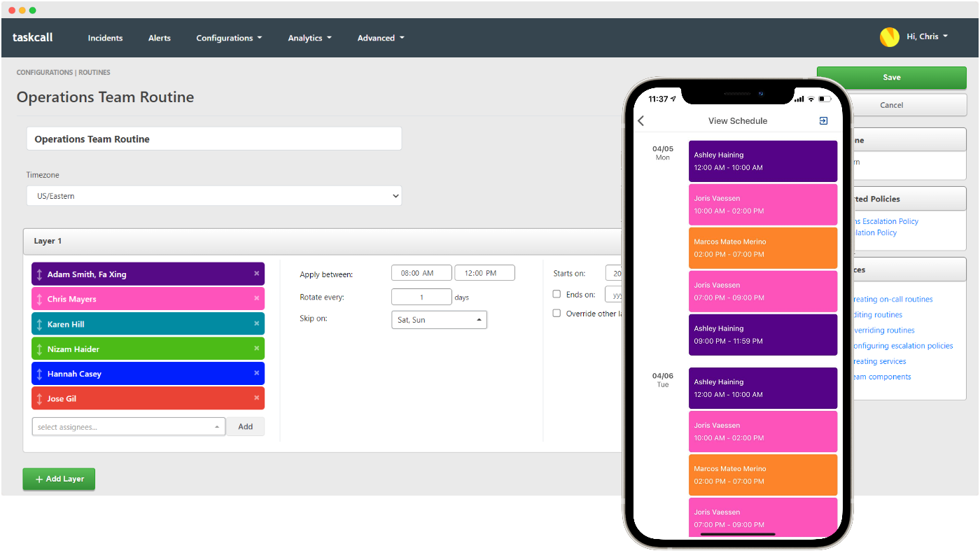This screenshot has width=980, height=560.
Task: Tap the export icon beside View Schedule
Action: coord(823,120)
